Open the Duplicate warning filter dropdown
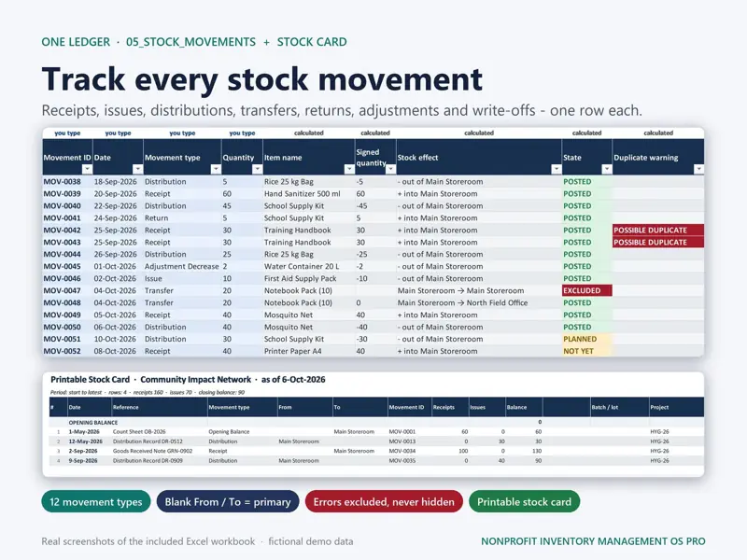Viewport: 747px width, 560px height. (698, 169)
